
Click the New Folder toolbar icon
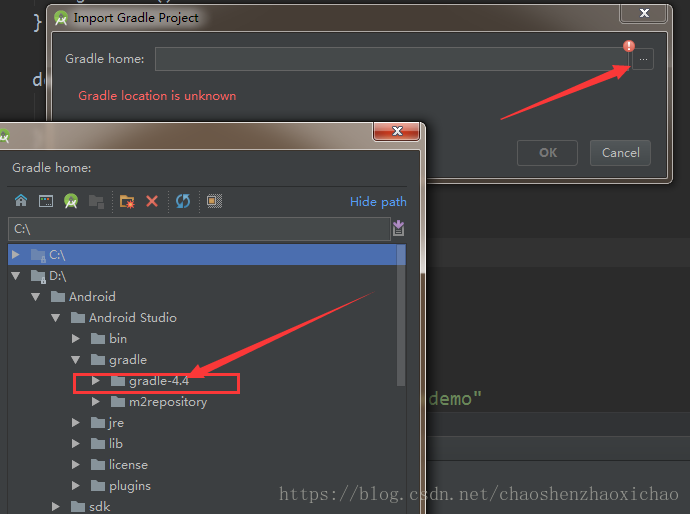pyautogui.click(x=127, y=202)
